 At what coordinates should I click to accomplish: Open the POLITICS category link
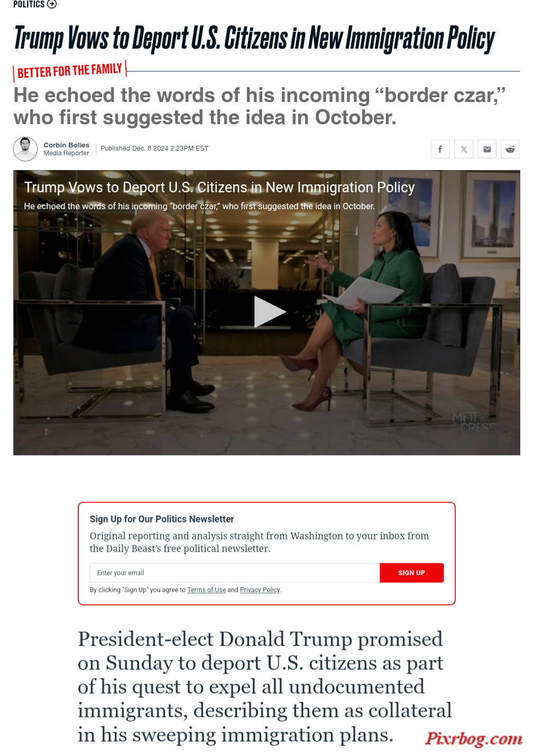[29, 4]
